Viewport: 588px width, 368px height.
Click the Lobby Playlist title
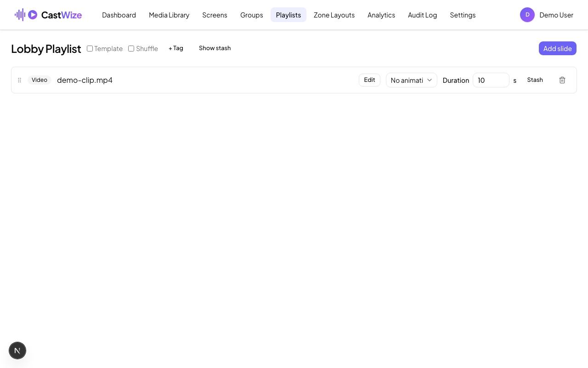(46, 49)
